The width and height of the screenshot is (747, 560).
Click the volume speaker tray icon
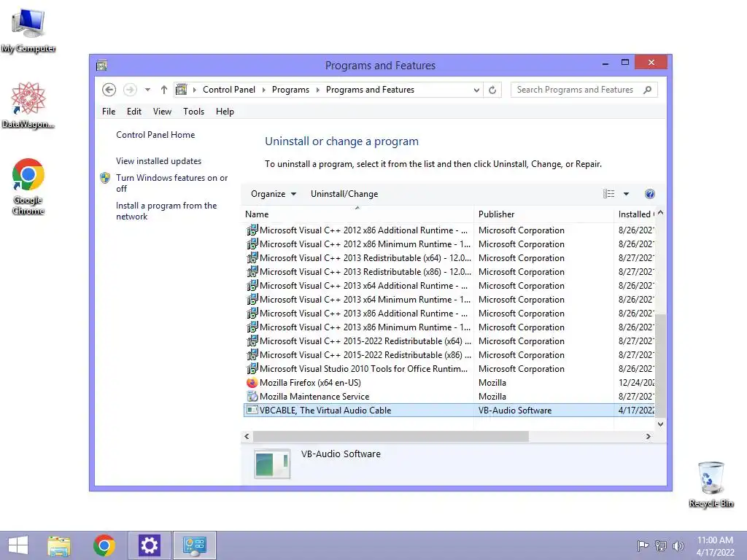point(678,545)
